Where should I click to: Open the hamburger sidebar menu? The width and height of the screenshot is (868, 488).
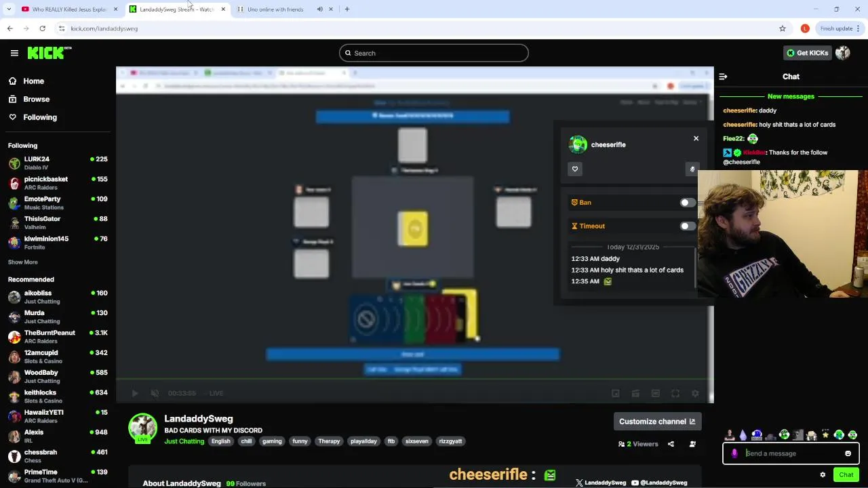click(14, 53)
